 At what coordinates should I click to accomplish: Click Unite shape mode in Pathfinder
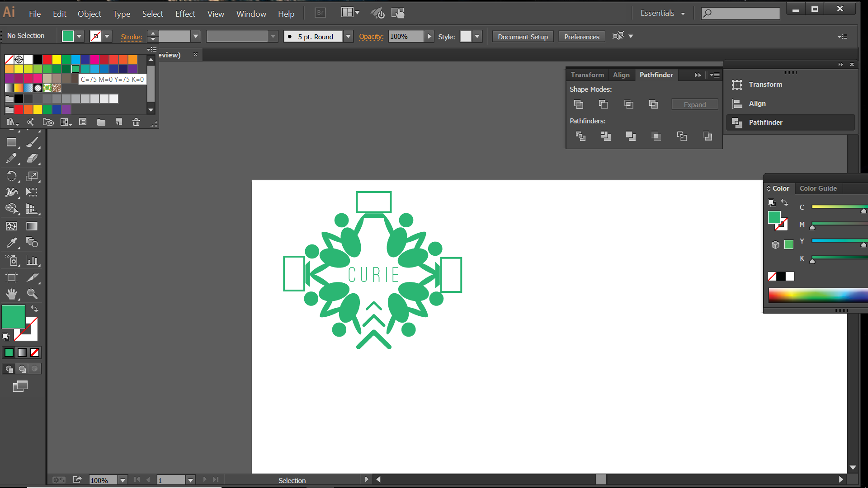[x=579, y=104]
